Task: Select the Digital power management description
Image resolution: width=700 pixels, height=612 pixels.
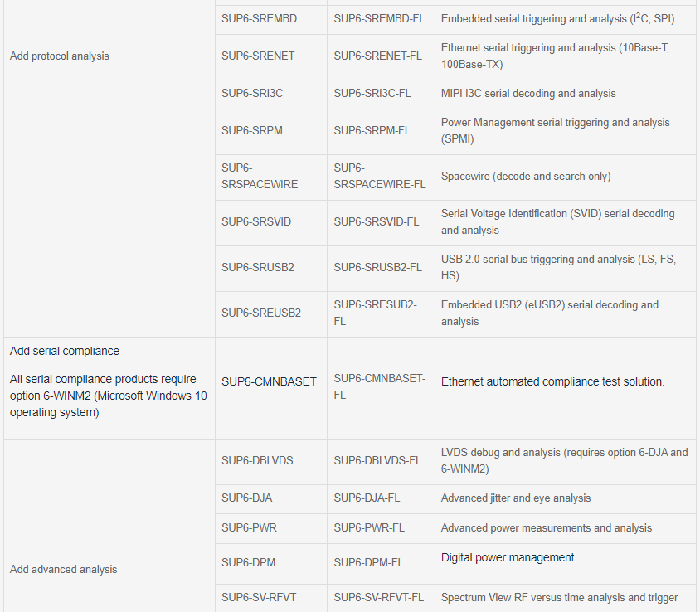Action: click(x=508, y=557)
